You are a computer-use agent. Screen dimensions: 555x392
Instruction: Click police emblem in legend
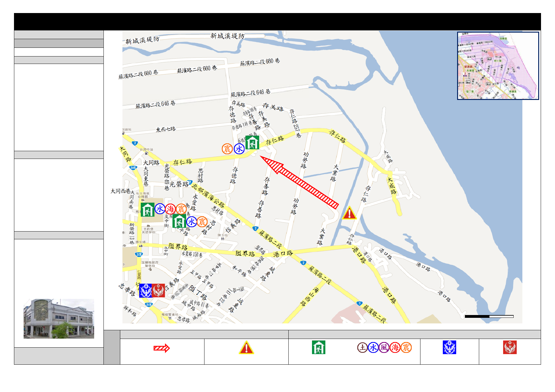449,347
